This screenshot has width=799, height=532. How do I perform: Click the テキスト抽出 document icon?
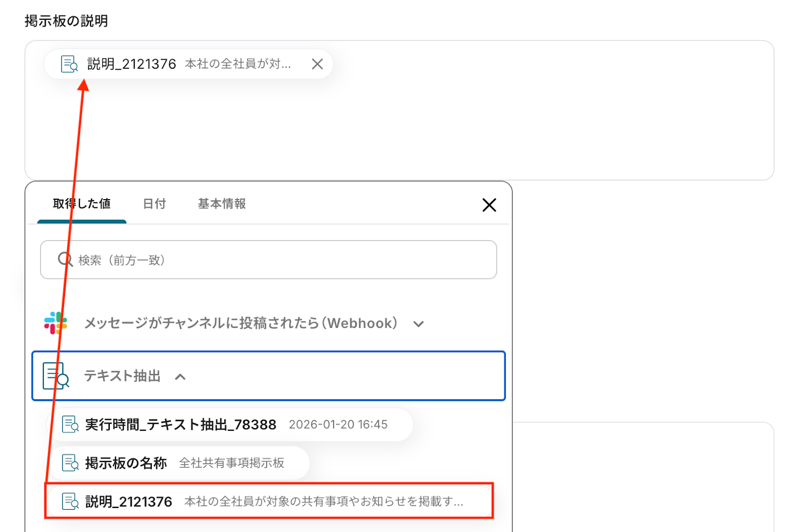pyautogui.click(x=55, y=376)
